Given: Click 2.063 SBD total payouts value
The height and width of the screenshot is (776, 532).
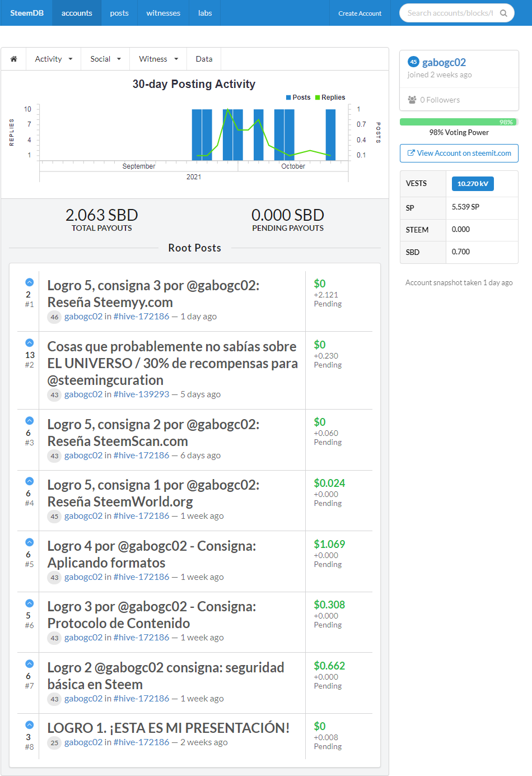Looking at the screenshot, I should (x=102, y=215).
